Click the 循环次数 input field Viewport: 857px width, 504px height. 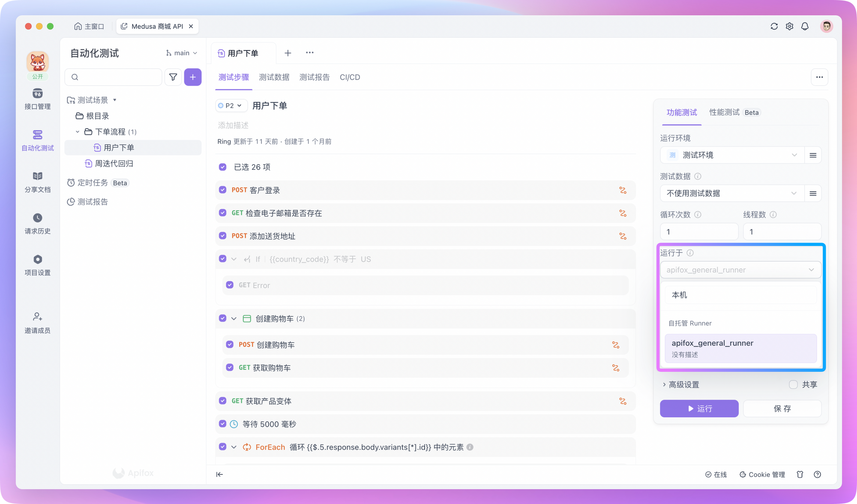[x=699, y=232]
